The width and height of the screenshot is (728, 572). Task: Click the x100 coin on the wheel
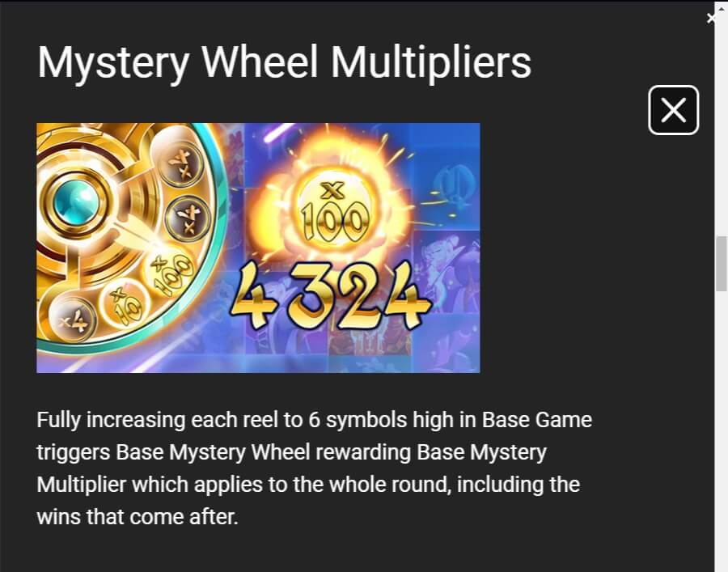(170, 273)
